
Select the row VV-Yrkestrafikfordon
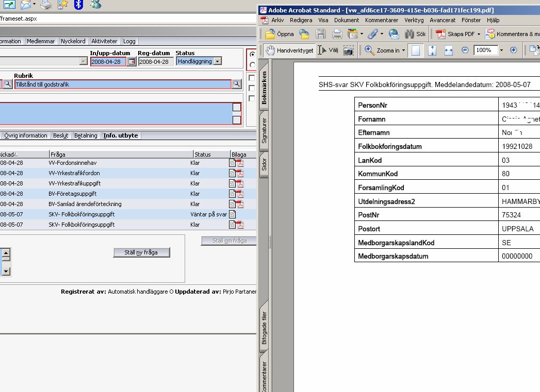[x=128, y=173]
